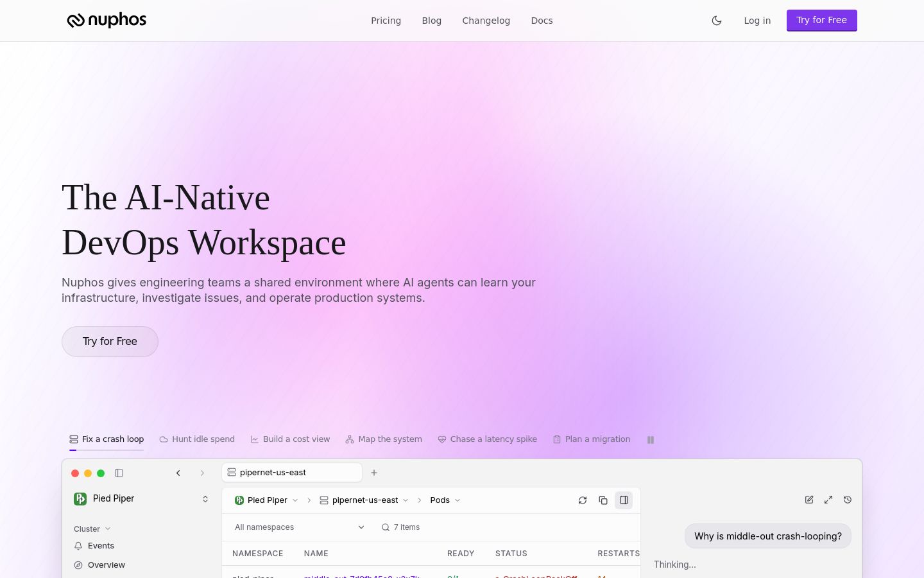Image resolution: width=924 pixels, height=578 pixels.
Task: Go to the Blog page
Action: click(431, 21)
